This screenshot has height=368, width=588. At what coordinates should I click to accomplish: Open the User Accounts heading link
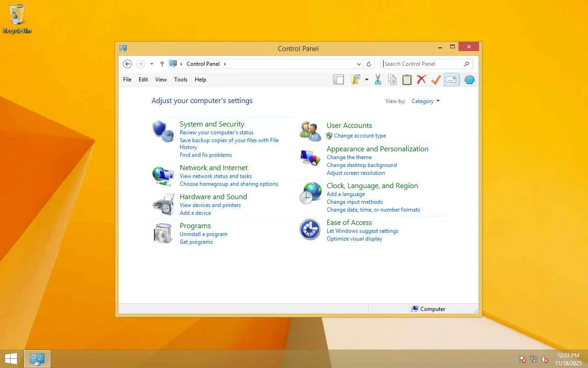(349, 126)
